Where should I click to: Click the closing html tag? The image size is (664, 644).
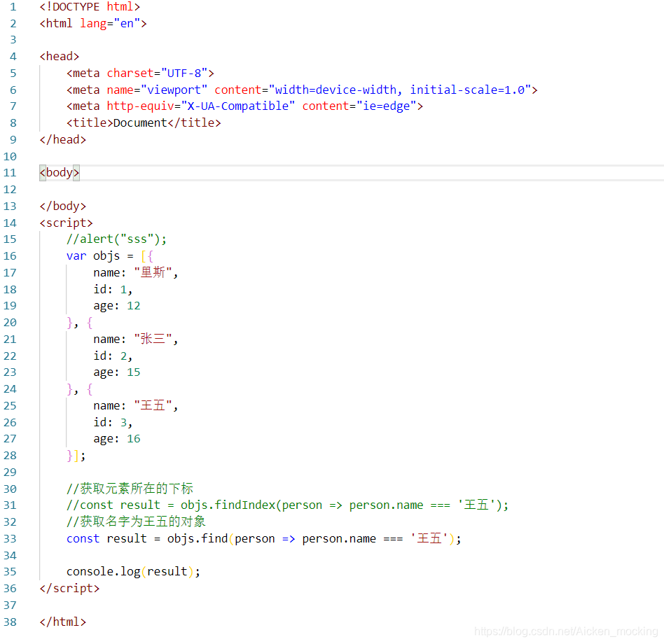(x=62, y=622)
